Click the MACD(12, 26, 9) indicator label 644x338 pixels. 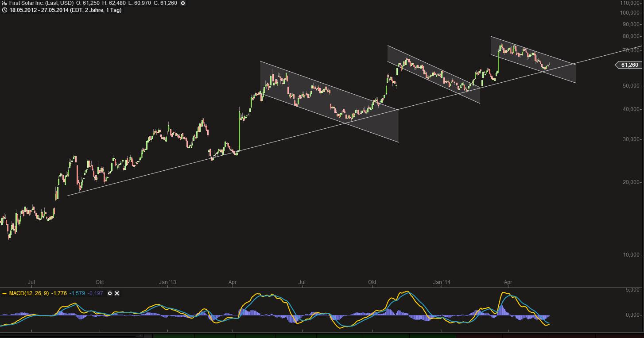29,293
